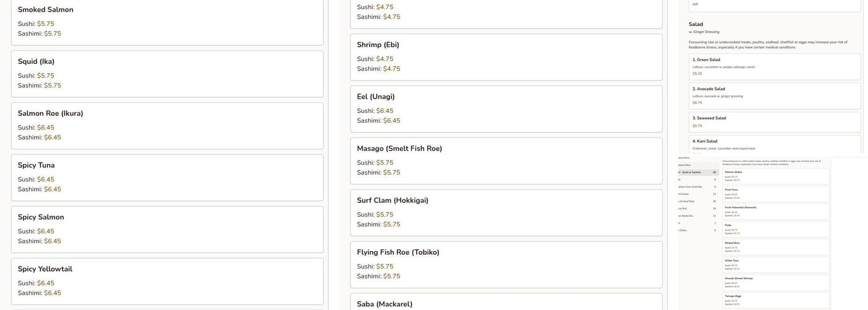Click Flying Fish Roe (Tobiko) card
Screen dimensions: 868x310
(x=506, y=265)
